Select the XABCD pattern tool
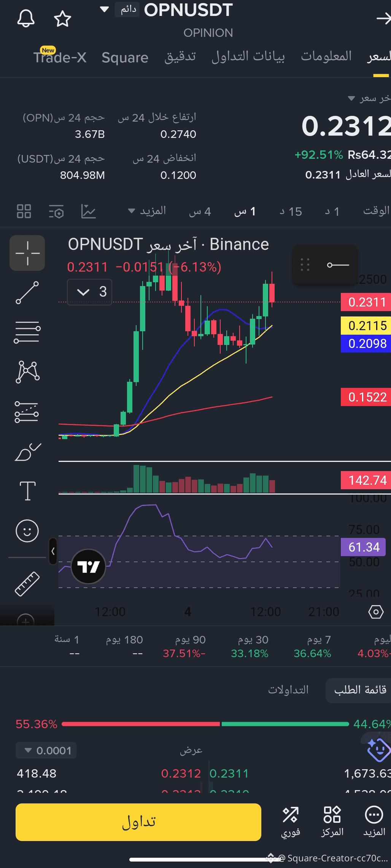Image resolution: width=391 pixels, height=868 pixels. pyautogui.click(x=27, y=372)
